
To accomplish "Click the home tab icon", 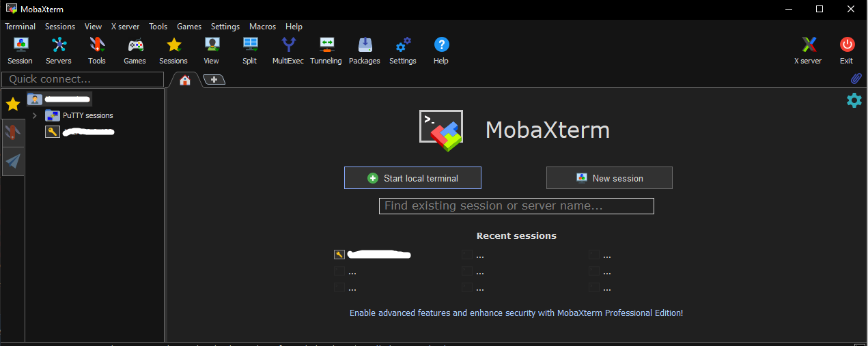I will point(185,81).
